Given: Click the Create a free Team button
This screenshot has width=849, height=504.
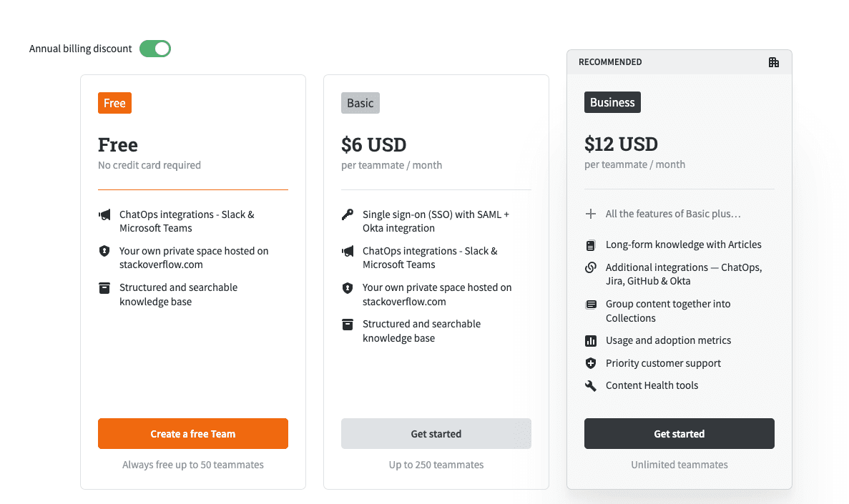Looking at the screenshot, I should [192, 434].
